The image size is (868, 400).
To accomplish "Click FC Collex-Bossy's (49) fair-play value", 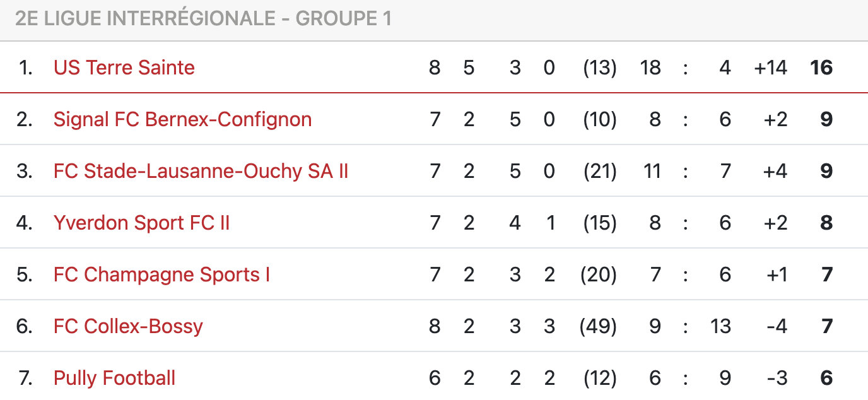I will click(600, 326).
